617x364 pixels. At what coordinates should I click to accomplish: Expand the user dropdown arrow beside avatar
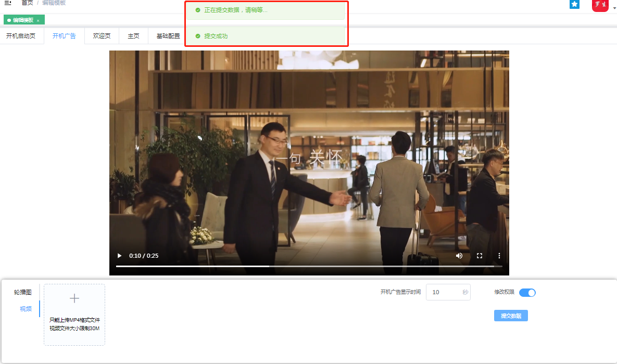tap(613, 8)
